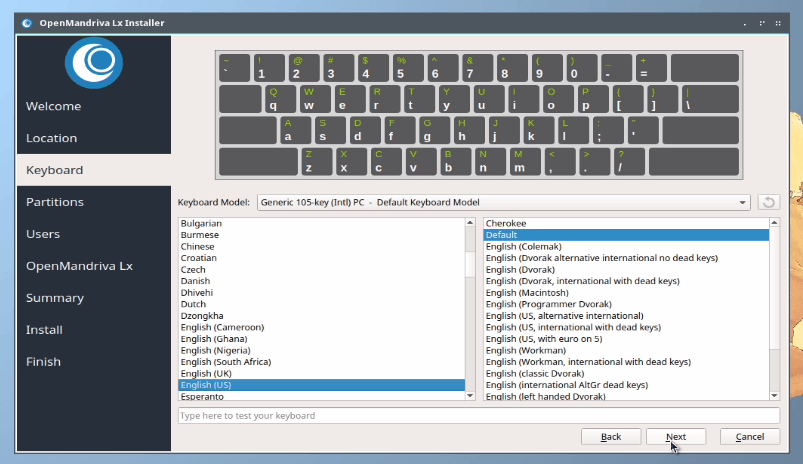Select the Keyboard step in sidebar
This screenshot has width=803, height=464.
(x=94, y=170)
